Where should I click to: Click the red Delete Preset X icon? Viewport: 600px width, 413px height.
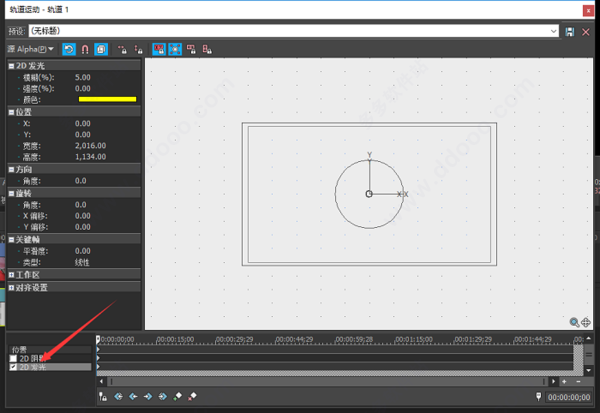tap(586, 32)
